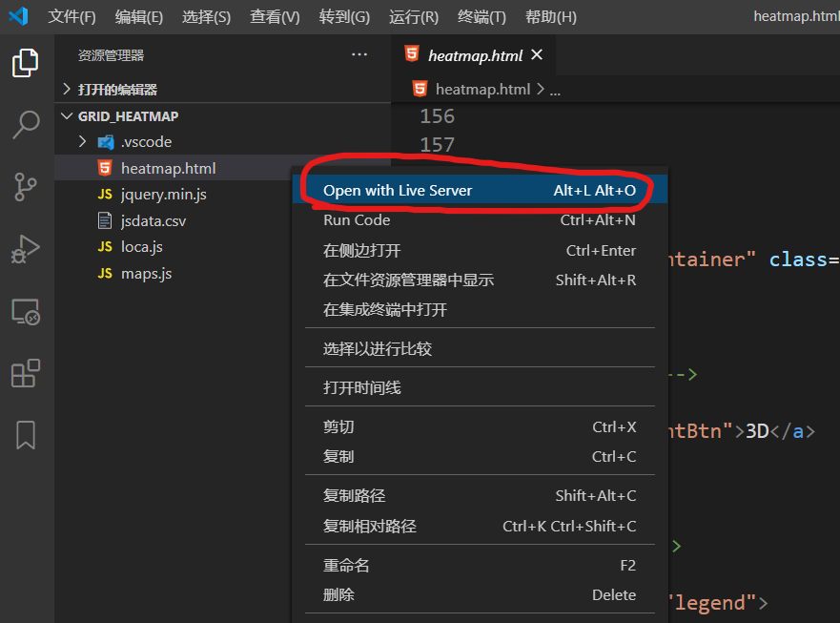Open the 编辑(E) menu
This screenshot has width=840, height=623.
point(139,16)
